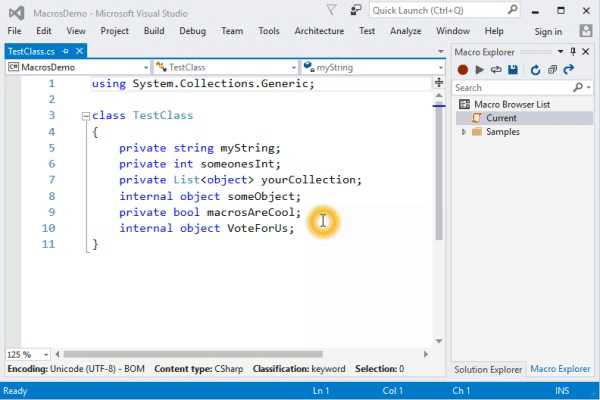Open the Project menu

(114, 31)
